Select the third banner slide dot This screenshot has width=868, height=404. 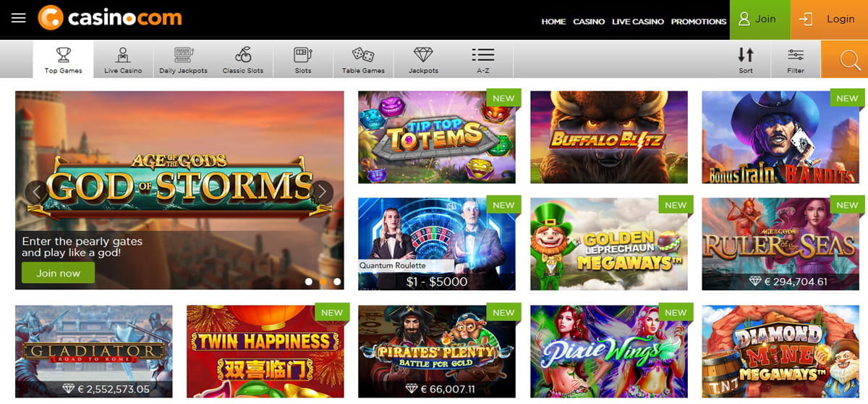(x=337, y=282)
